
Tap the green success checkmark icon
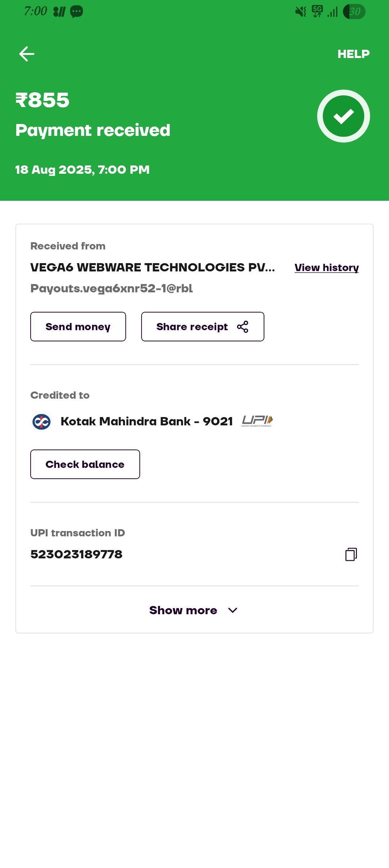343,116
